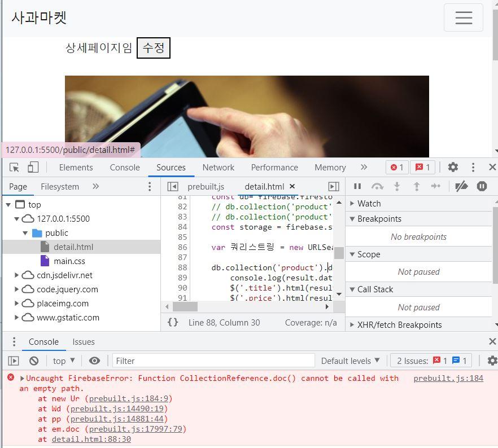Follow the prebuilt.js:14490:19 stack link
498x448 pixels.
point(116,409)
